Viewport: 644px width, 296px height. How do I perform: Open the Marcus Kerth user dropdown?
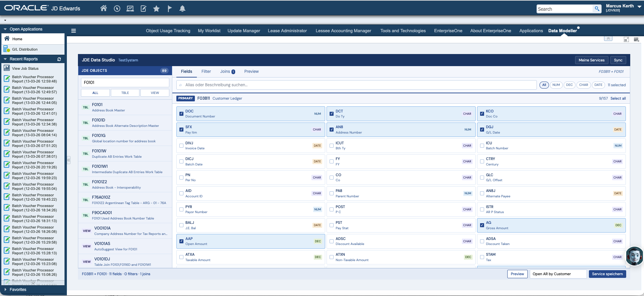(x=639, y=6)
